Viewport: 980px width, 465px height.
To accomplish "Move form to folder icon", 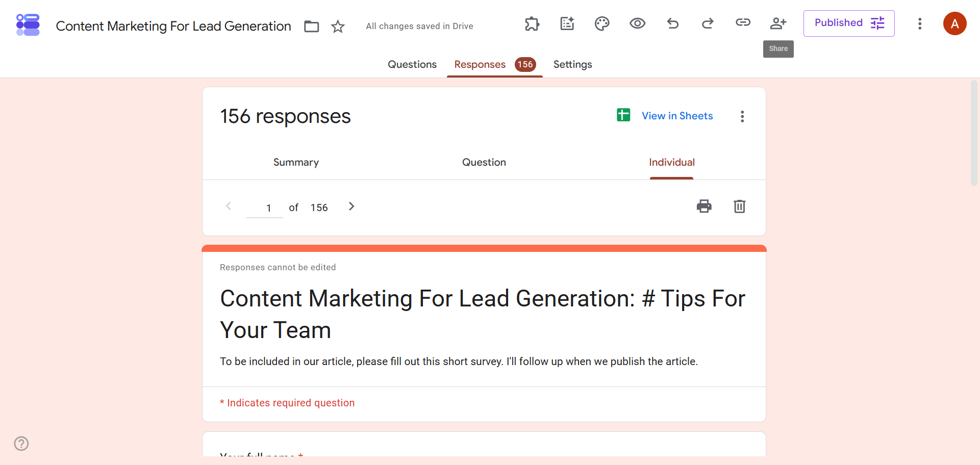I will [x=311, y=27].
